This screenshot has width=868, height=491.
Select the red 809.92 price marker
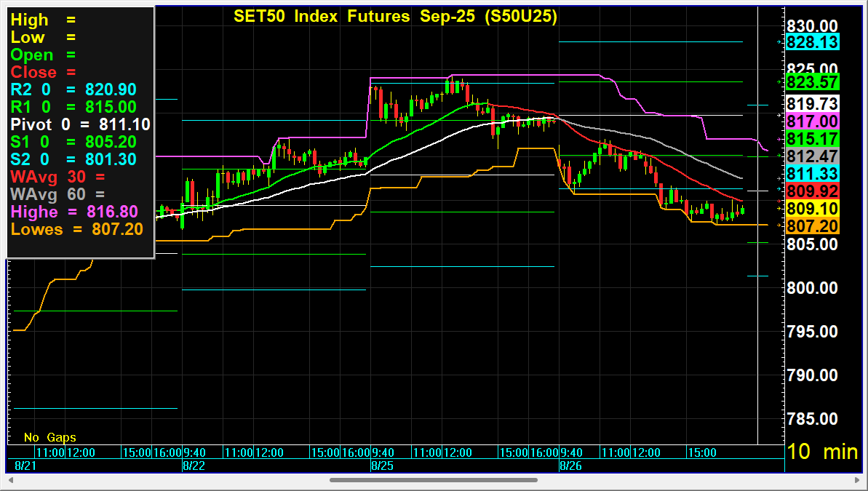pyautogui.click(x=812, y=191)
